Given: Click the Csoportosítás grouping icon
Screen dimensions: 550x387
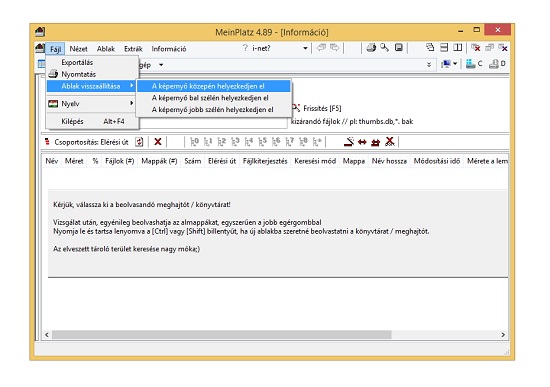Looking at the screenshot, I should click(x=47, y=142).
